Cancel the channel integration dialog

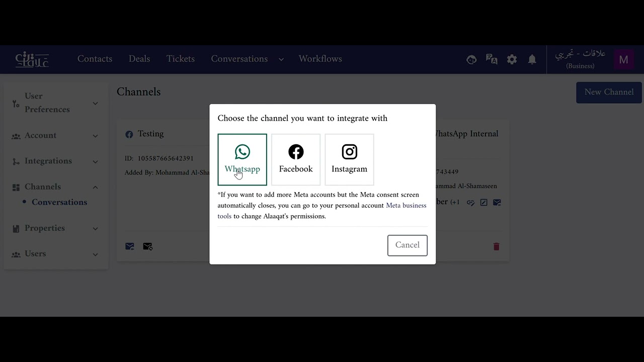pos(407,245)
